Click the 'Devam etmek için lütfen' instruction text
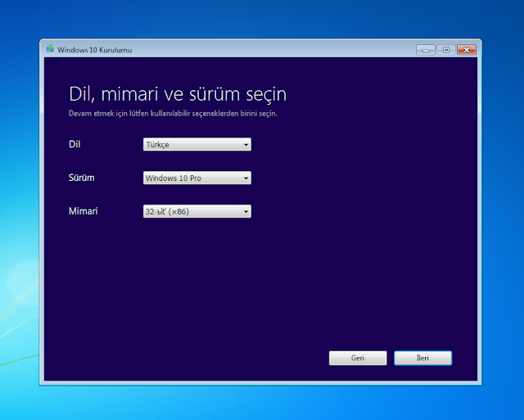 coord(173,114)
